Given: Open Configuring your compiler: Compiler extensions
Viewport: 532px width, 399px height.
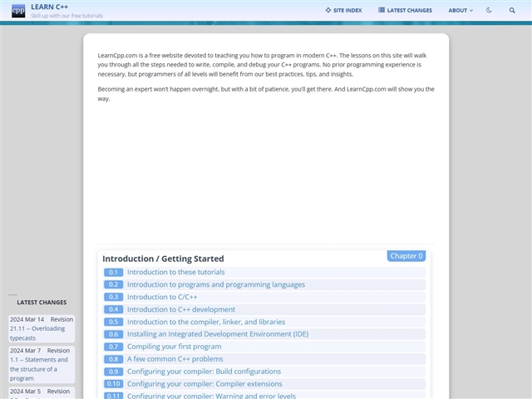Looking at the screenshot, I should coord(204,384).
